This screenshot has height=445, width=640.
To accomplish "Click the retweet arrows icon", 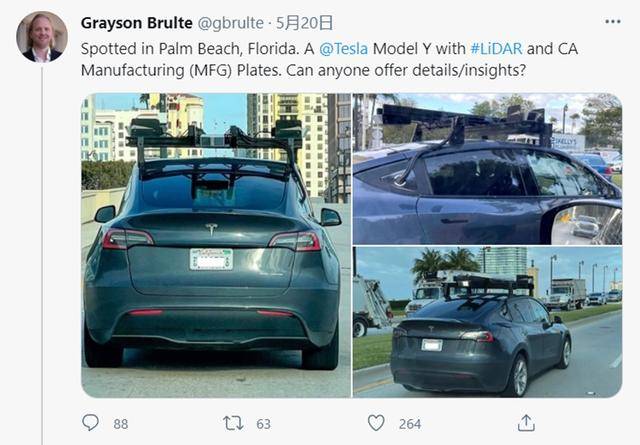I will point(233,423).
